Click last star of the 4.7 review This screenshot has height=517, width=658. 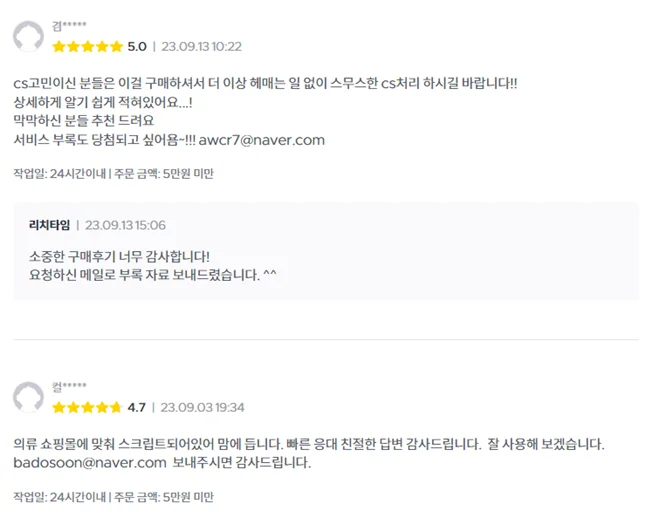(115, 407)
